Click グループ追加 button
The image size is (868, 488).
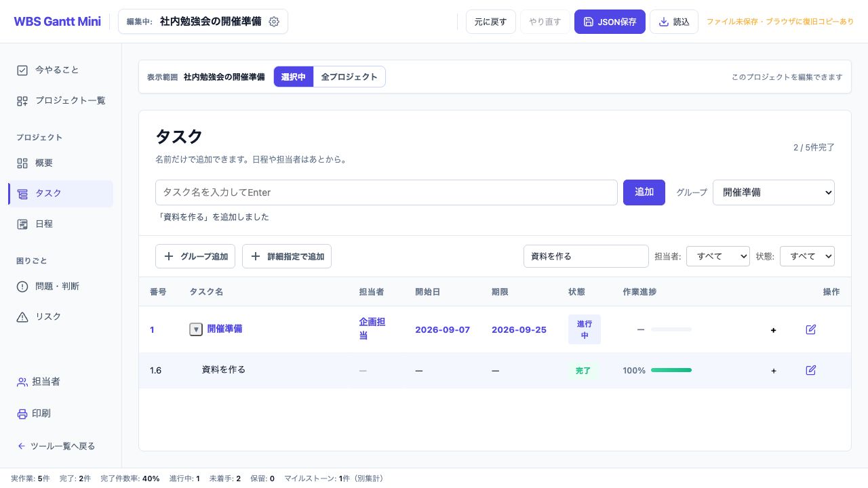[195, 256]
